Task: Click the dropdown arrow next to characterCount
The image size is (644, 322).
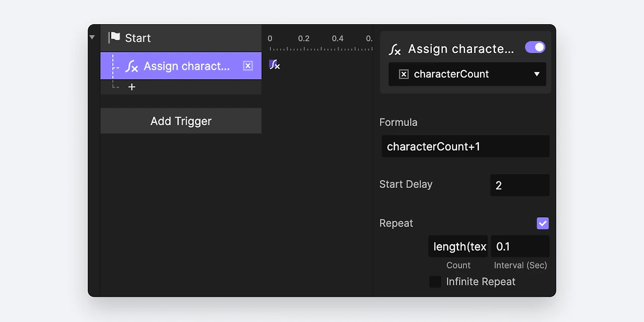Action: (x=537, y=74)
